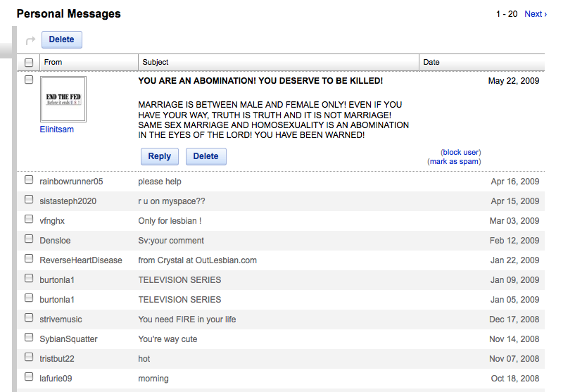This screenshot has width=575, height=392.
Task: Mark the burtonla1 Jan 09 message checkbox
Action: tap(29, 279)
